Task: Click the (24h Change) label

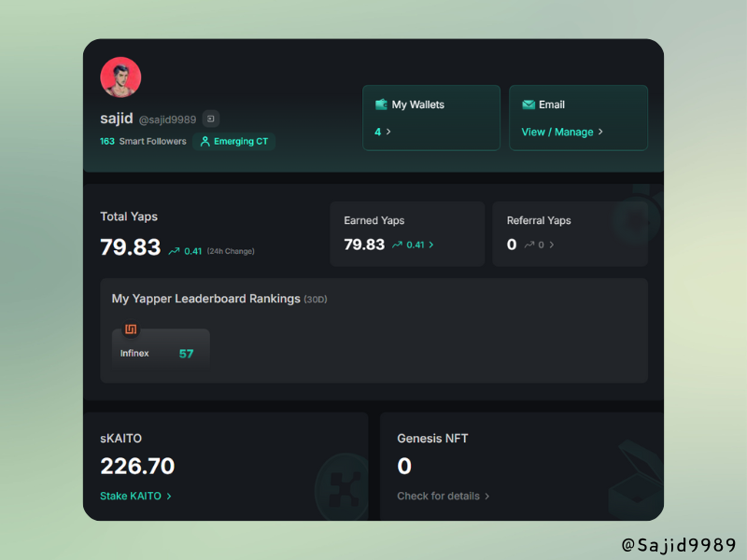Action: click(x=231, y=251)
